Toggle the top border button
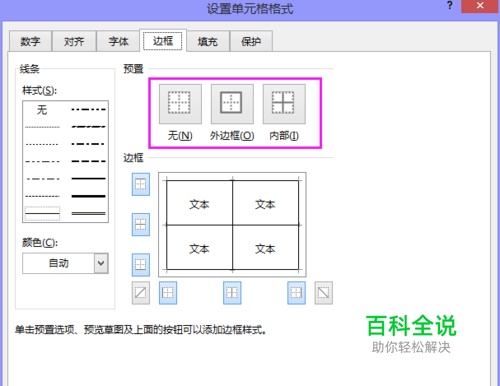500x386 pixels. (141, 184)
